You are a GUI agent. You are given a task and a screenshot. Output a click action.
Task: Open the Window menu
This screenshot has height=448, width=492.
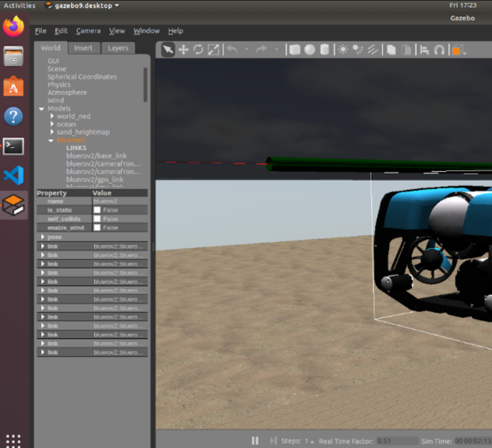(146, 31)
